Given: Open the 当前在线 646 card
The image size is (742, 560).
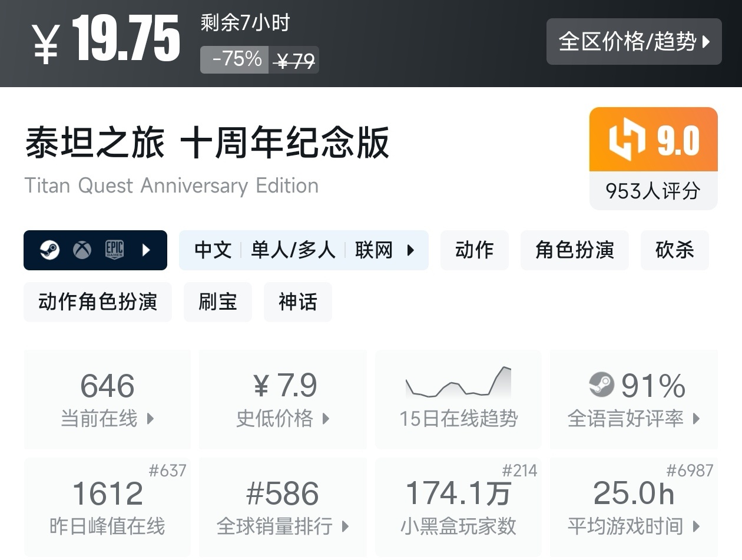Looking at the screenshot, I should pos(107,399).
